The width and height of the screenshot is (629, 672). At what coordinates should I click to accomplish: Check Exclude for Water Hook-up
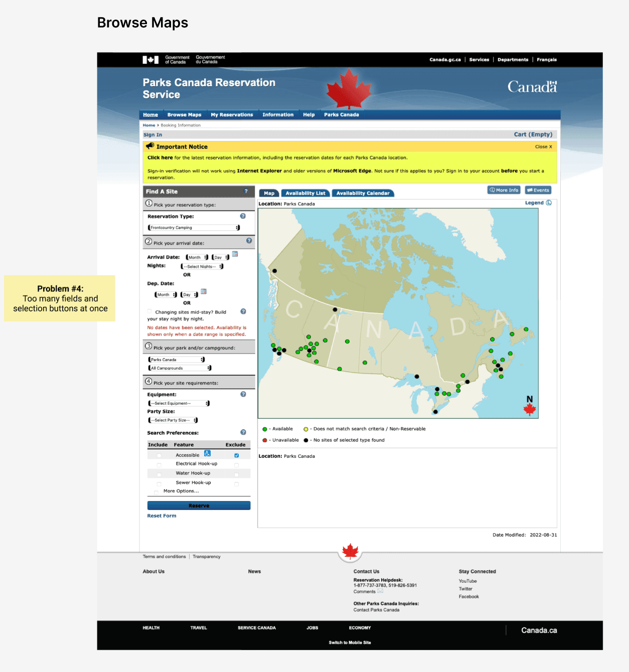click(x=236, y=474)
